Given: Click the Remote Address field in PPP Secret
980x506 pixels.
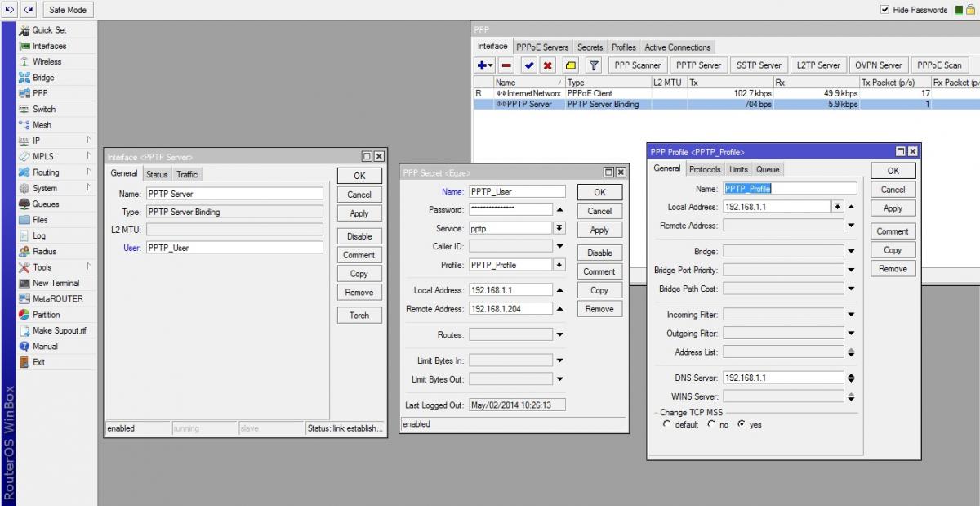Looking at the screenshot, I should [x=510, y=309].
